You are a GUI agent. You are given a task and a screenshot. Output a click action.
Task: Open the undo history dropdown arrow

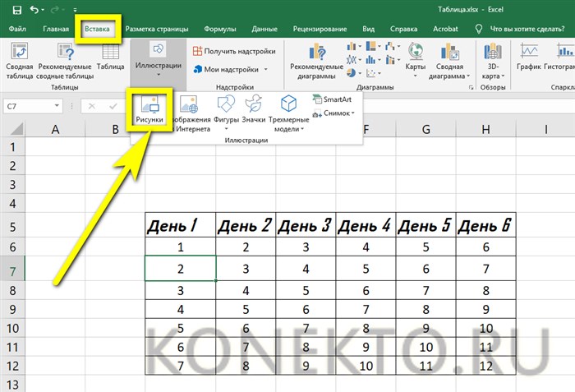pos(43,11)
